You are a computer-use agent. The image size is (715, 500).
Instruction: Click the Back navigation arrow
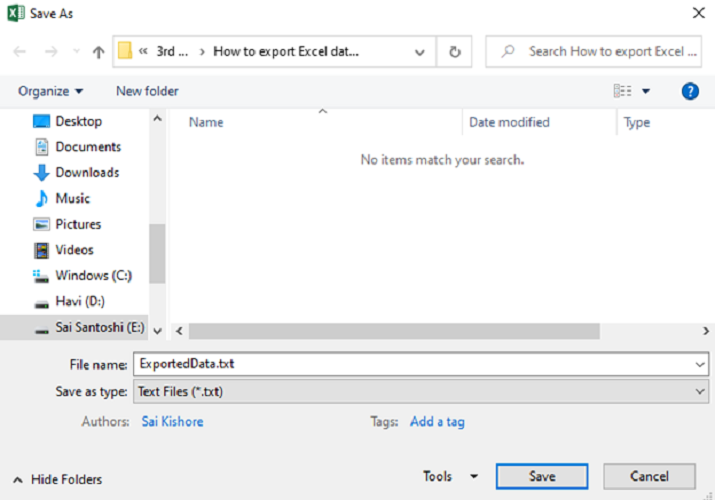[x=20, y=52]
